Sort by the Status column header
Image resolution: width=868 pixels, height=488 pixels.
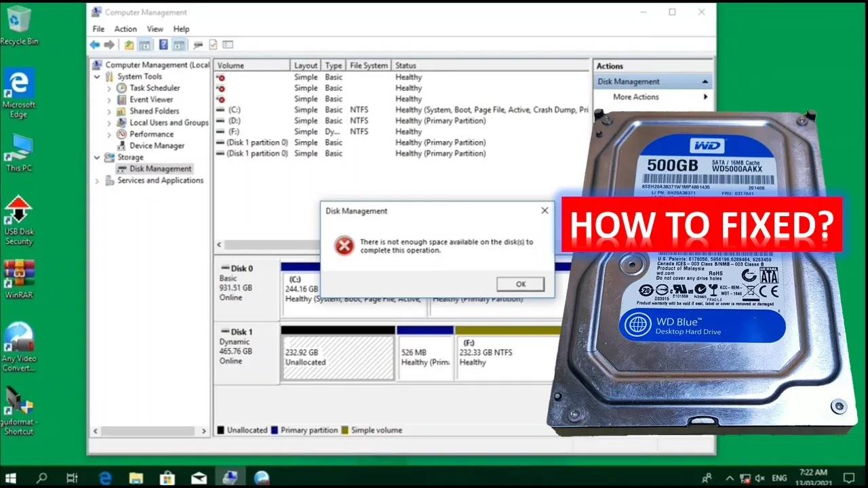[x=490, y=66]
